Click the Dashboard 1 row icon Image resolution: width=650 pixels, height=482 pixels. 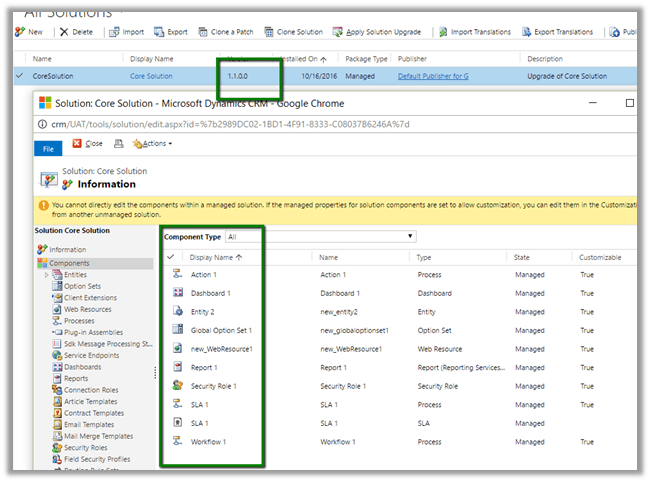click(177, 293)
